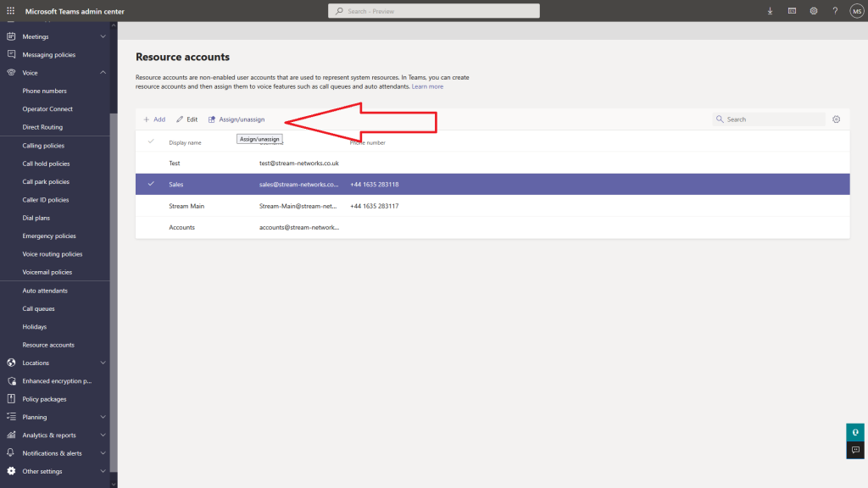Open the Teams admin app launcher grid icon
The height and width of the screenshot is (488, 868).
pyautogui.click(x=9, y=11)
